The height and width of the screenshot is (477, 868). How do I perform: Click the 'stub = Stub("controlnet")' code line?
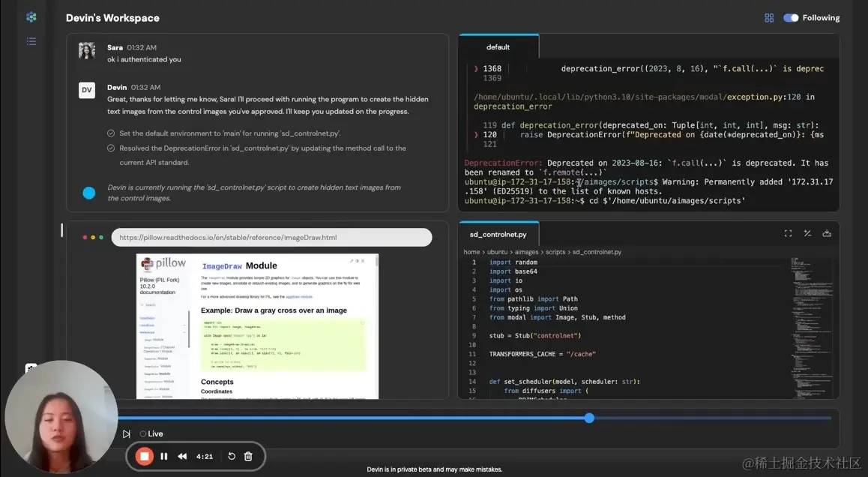pyautogui.click(x=534, y=336)
